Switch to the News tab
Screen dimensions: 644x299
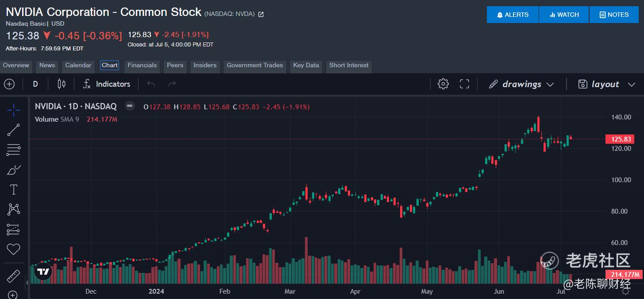[47, 65]
